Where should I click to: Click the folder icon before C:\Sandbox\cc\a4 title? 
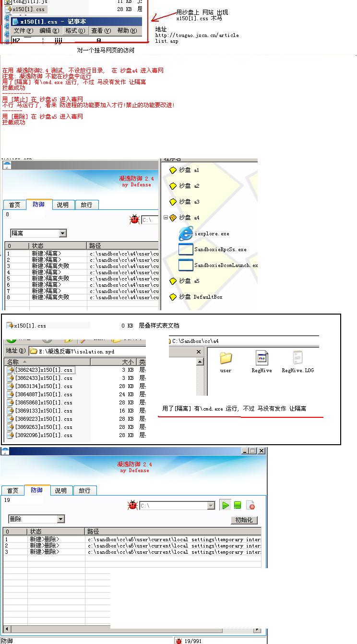[x=170, y=341]
